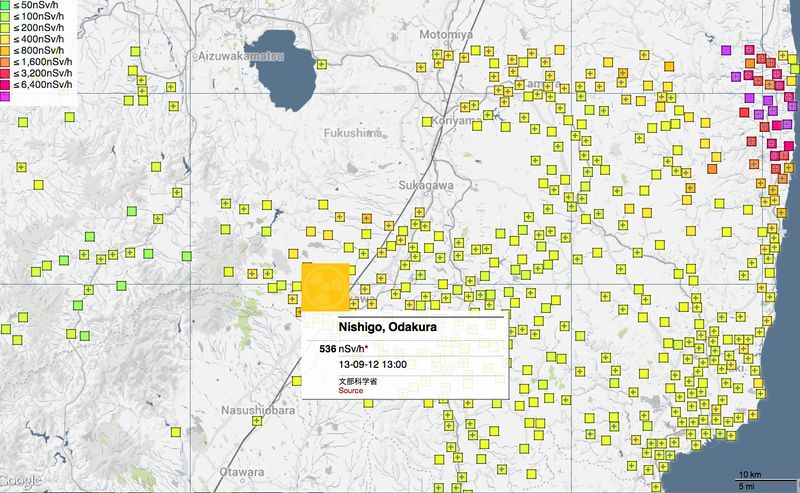Screen dimensions: 800x493
Task: Click the Google logo in the map corner
Action: [22, 482]
